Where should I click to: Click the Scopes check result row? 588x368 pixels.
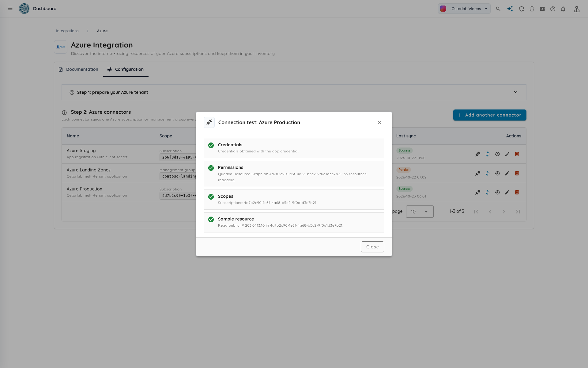coord(294,200)
